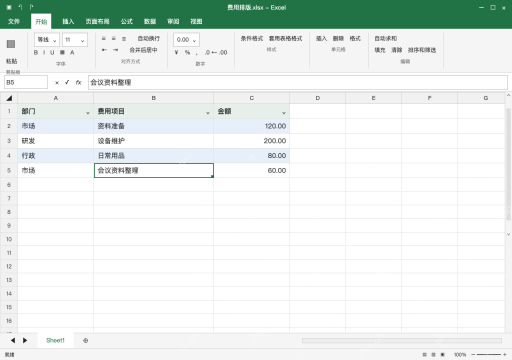Switch to the 开始 home tab

(41, 21)
